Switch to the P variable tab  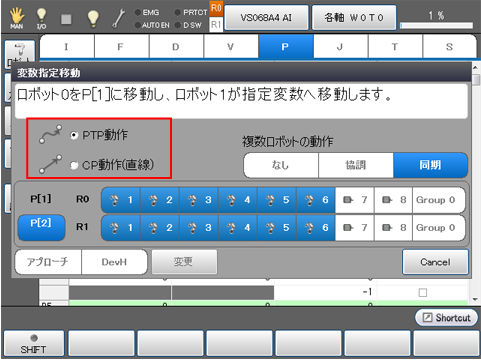(x=286, y=47)
